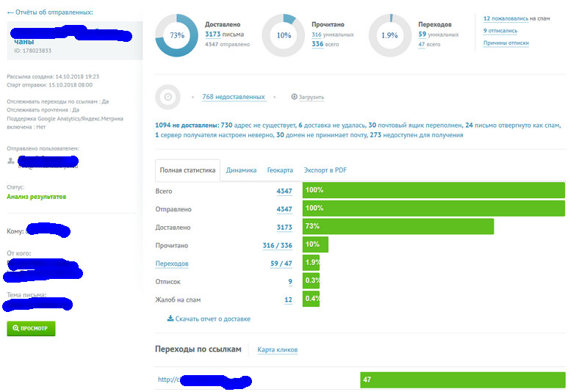Click the Доставлено 73% green bar
Image resolution: width=584 pixels, height=392 pixels.
(397, 226)
